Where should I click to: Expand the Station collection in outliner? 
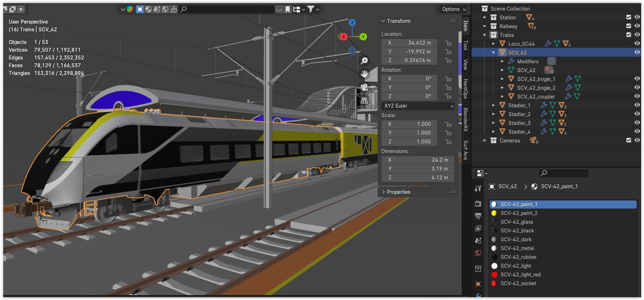485,17
